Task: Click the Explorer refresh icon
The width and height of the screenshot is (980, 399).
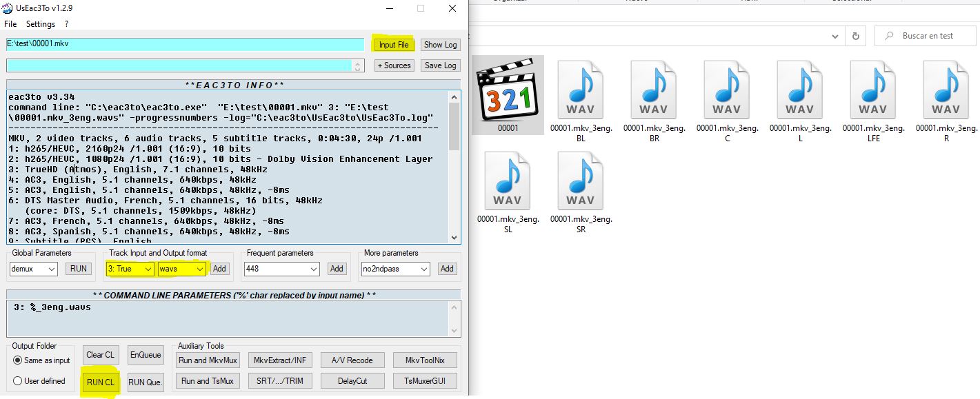Action: pos(855,36)
